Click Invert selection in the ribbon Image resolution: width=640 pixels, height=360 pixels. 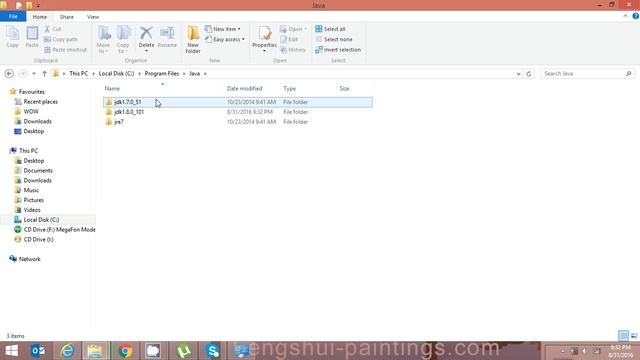pyautogui.click(x=338, y=50)
